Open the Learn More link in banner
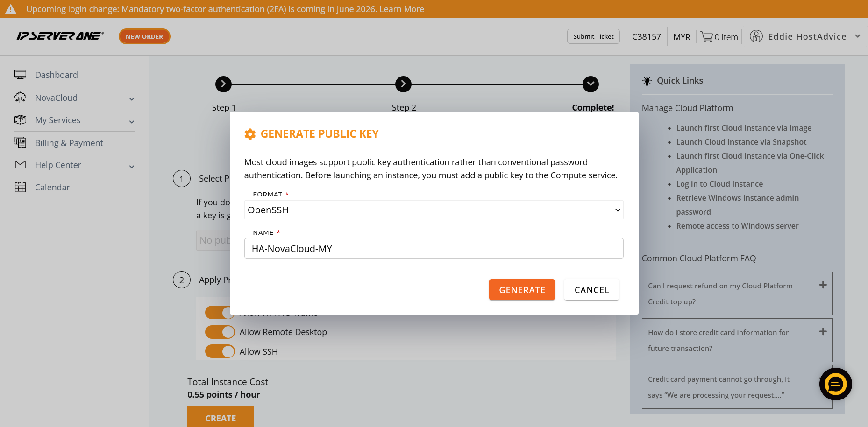The image size is (868, 427). (402, 9)
